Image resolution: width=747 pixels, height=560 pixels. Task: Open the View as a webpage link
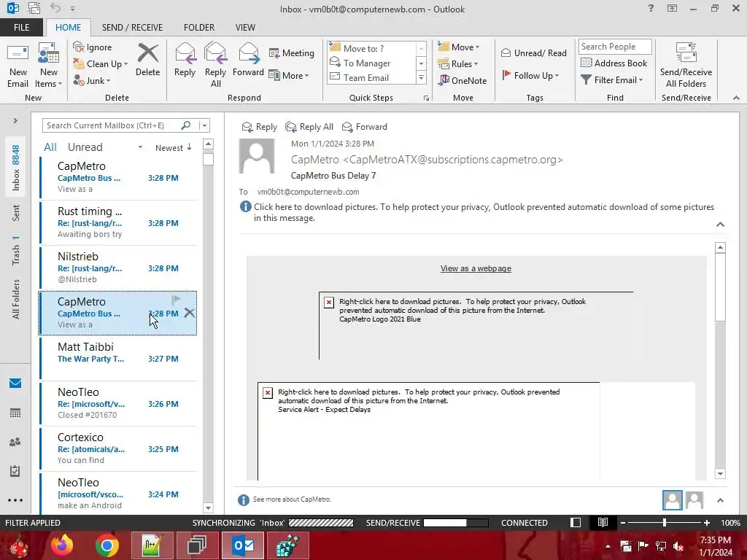(476, 268)
